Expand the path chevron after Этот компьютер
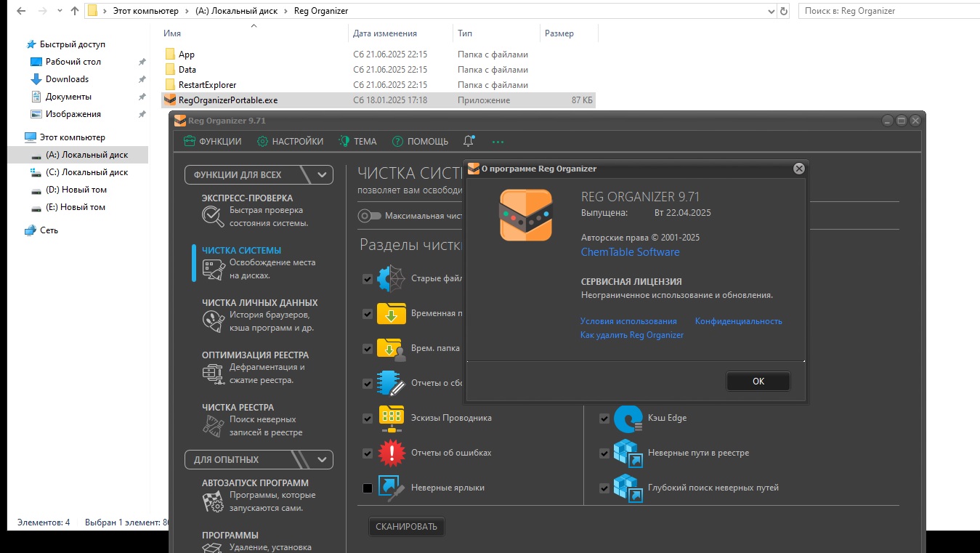The height and width of the screenshot is (553, 980). coord(188,11)
